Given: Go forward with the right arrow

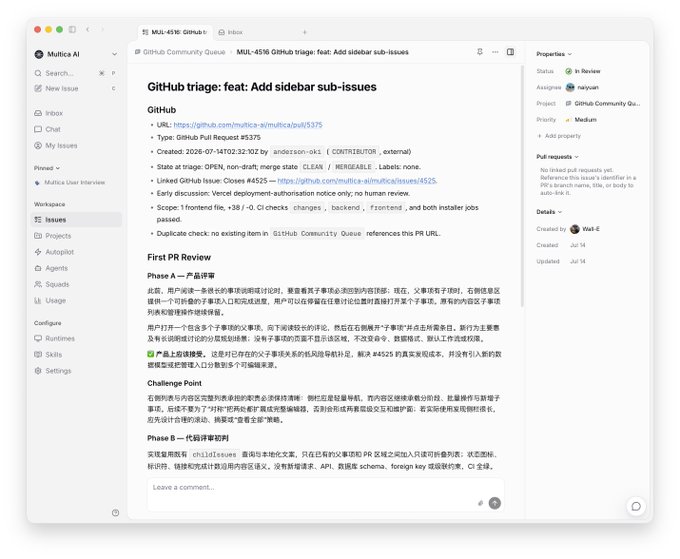Looking at the screenshot, I should click(103, 29).
